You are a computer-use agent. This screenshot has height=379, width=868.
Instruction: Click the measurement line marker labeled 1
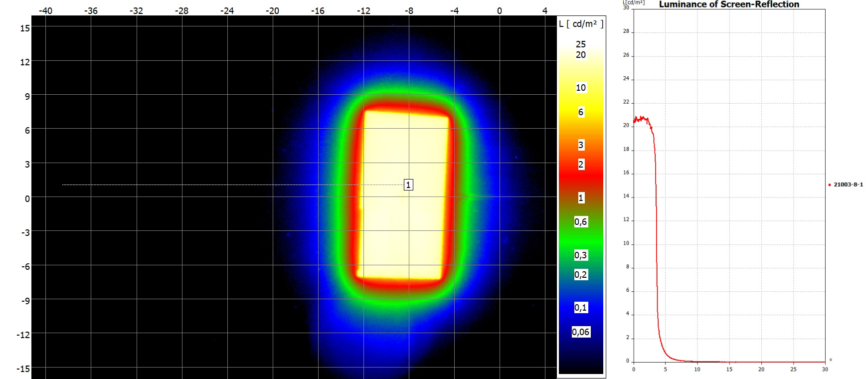pyautogui.click(x=408, y=185)
